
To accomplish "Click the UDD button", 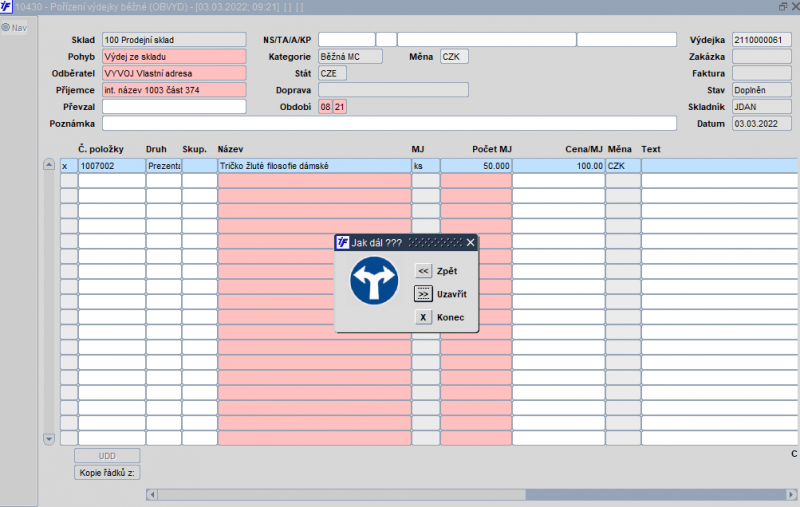I will tap(107, 456).
